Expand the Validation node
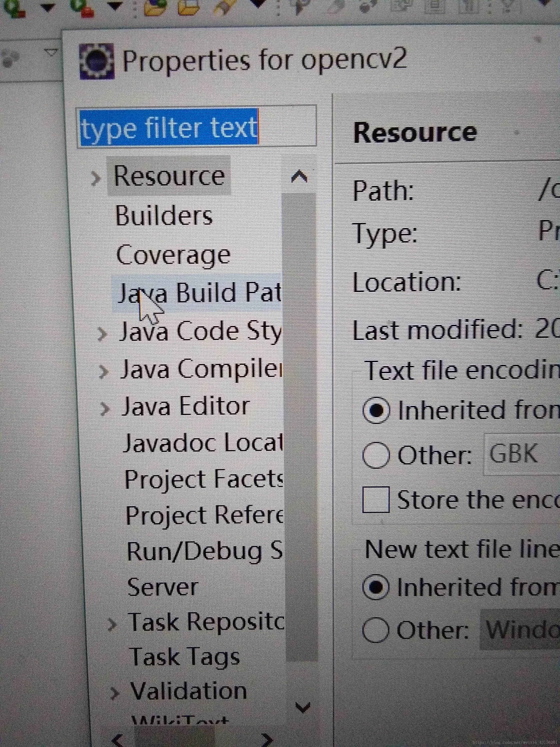Viewport: 560px width, 747px height. tap(115, 694)
